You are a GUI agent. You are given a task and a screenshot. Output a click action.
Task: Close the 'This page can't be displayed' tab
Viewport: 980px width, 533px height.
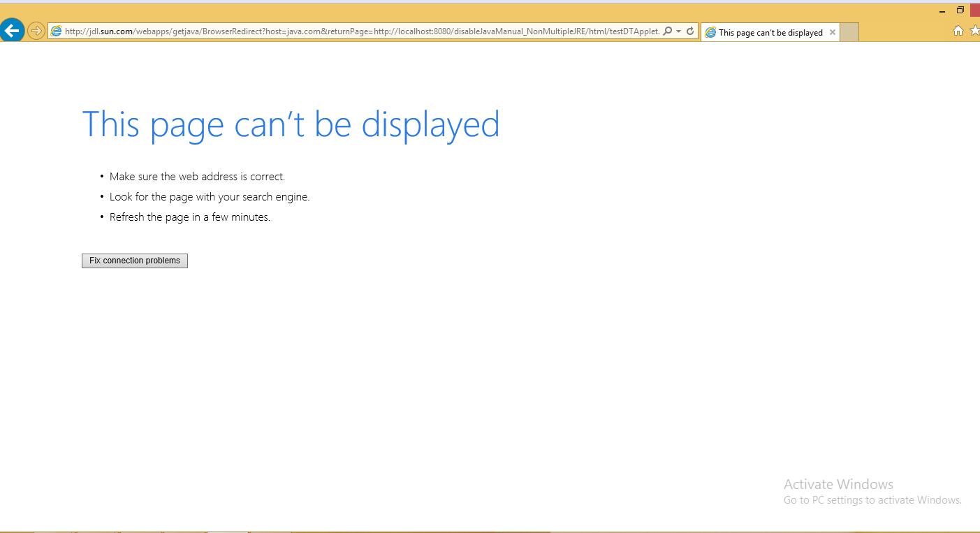tap(832, 32)
